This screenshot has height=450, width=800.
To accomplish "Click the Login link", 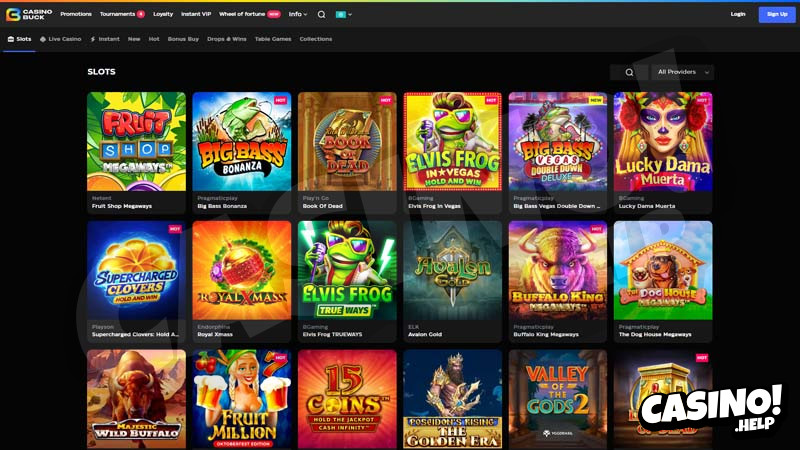I will coord(738,14).
